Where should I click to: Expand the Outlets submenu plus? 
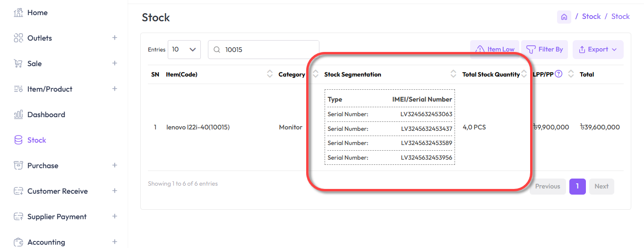coord(114,38)
